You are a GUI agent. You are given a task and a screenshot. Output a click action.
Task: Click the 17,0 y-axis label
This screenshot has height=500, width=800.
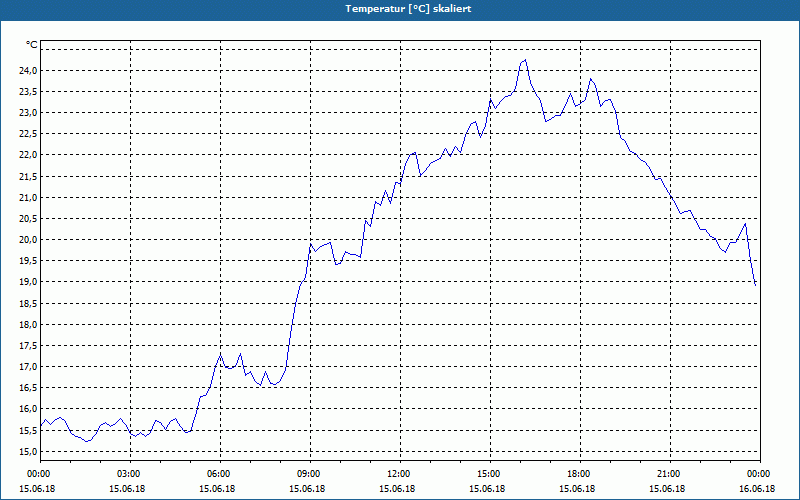pyautogui.click(x=29, y=367)
